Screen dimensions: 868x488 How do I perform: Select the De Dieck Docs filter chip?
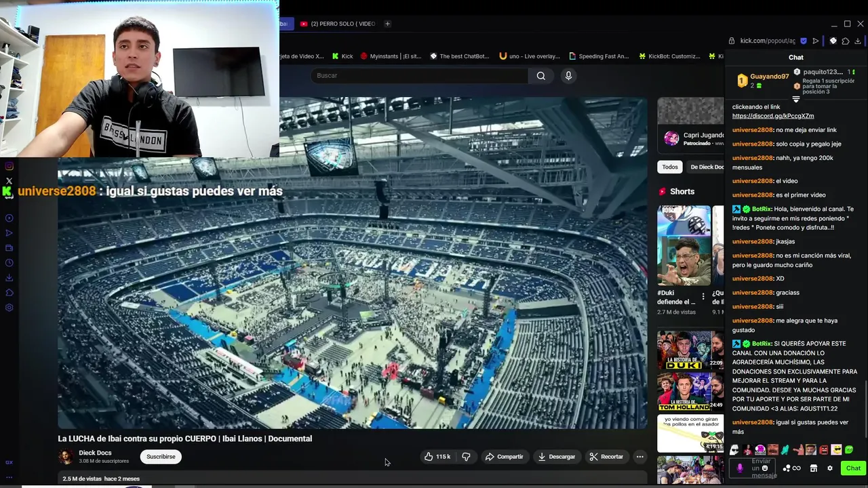(x=706, y=167)
